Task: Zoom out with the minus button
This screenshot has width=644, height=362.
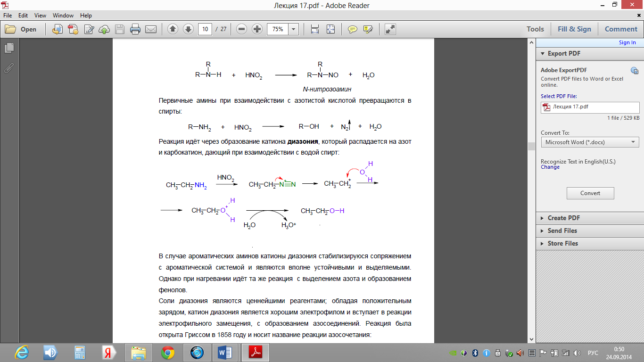Action: click(x=242, y=29)
